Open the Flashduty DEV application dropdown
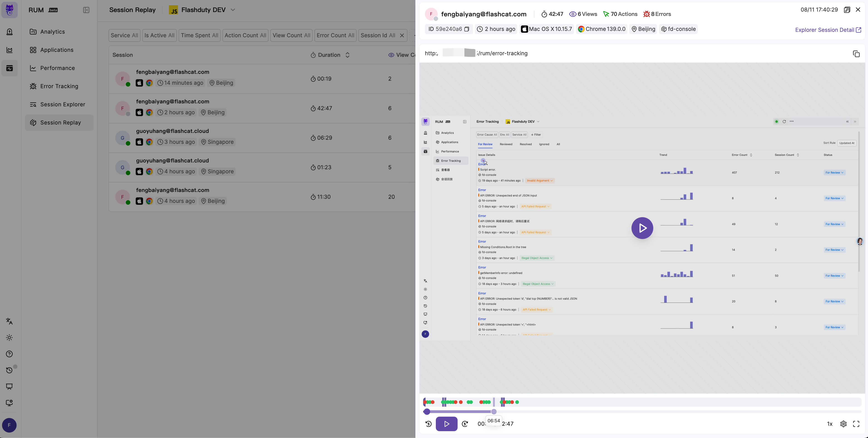This screenshot has width=868, height=438. [202, 10]
